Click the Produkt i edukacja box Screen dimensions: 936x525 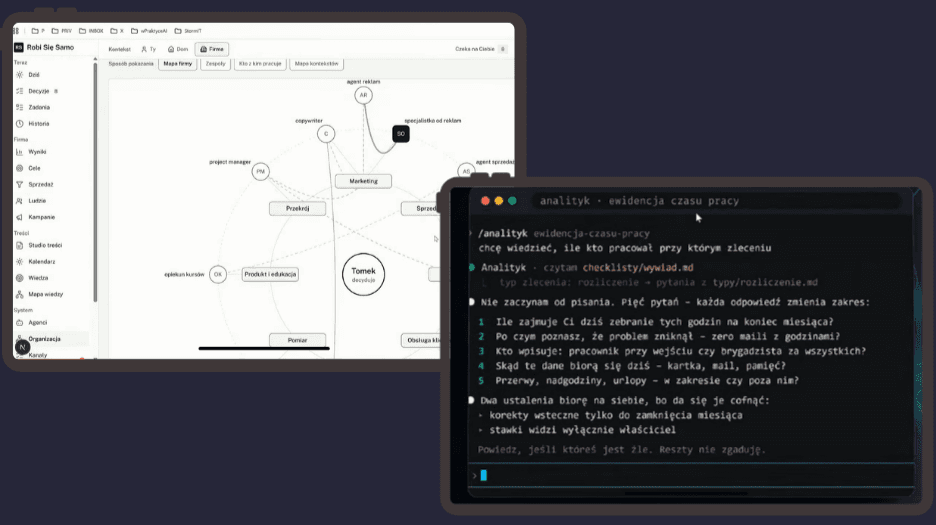click(x=270, y=274)
